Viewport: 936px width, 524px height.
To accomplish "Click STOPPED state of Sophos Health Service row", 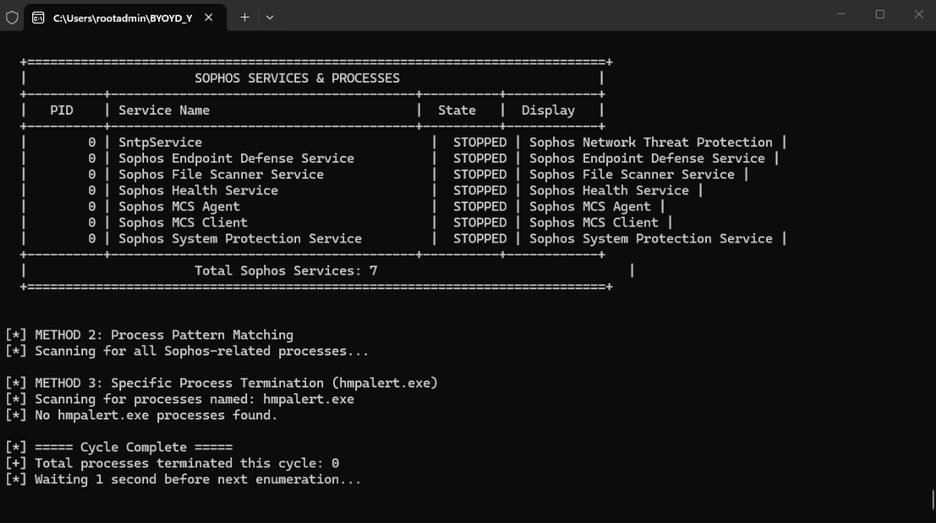I will (480, 191).
